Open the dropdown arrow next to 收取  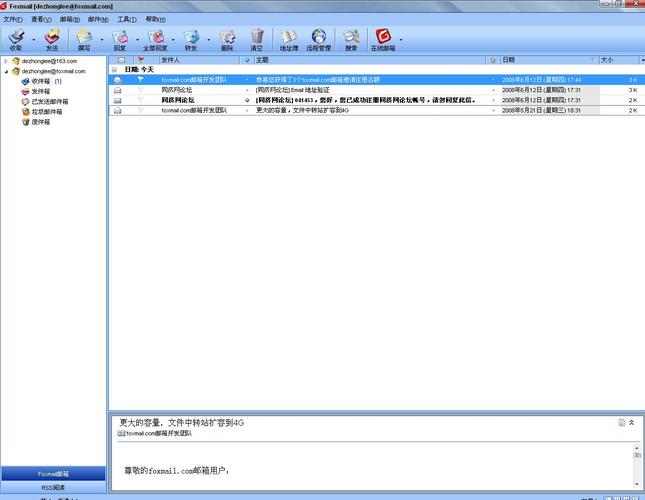coord(34,40)
